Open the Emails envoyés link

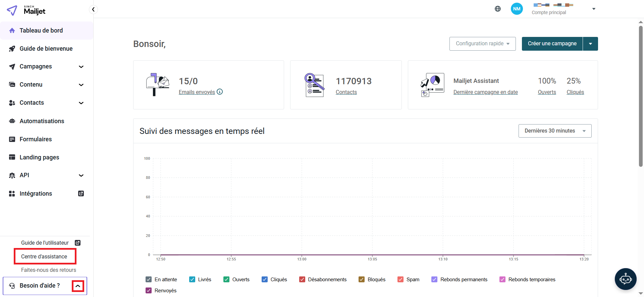[197, 92]
